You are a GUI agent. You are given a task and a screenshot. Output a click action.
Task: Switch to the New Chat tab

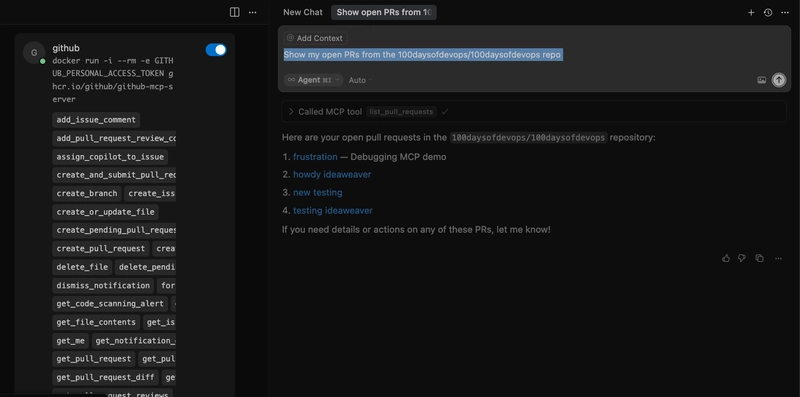(303, 12)
